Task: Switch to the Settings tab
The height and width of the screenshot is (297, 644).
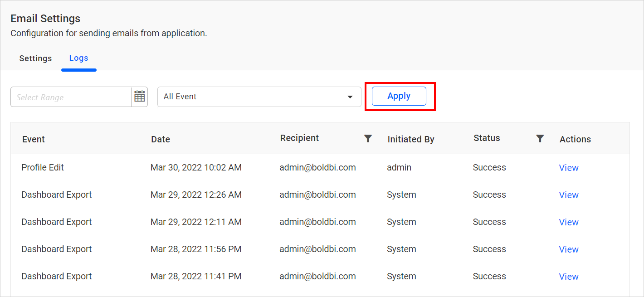Action: click(35, 58)
